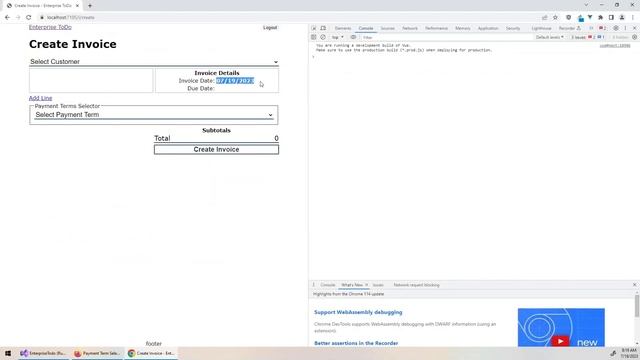Click the What's New drawer scrollbar
The image size is (640, 360).
tap(636, 306)
